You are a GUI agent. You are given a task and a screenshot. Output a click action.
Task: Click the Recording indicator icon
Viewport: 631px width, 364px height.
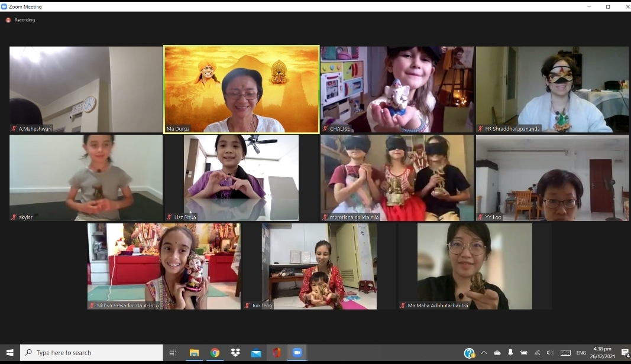(8, 20)
